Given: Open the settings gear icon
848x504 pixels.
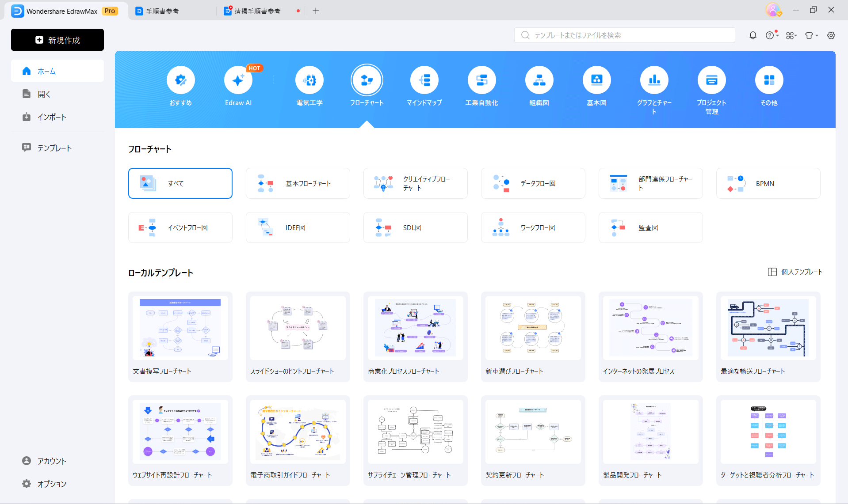Looking at the screenshot, I should (831, 35).
